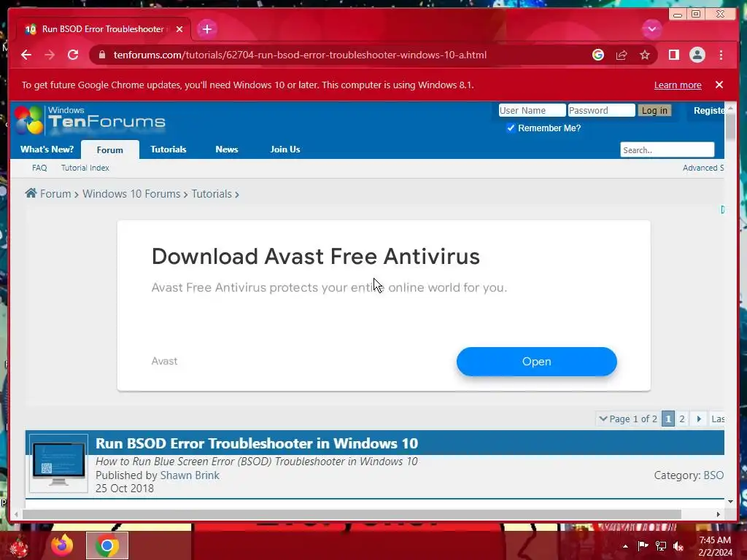747x560 pixels.
Task: Toggle the Remember Me checkbox
Action: point(511,128)
